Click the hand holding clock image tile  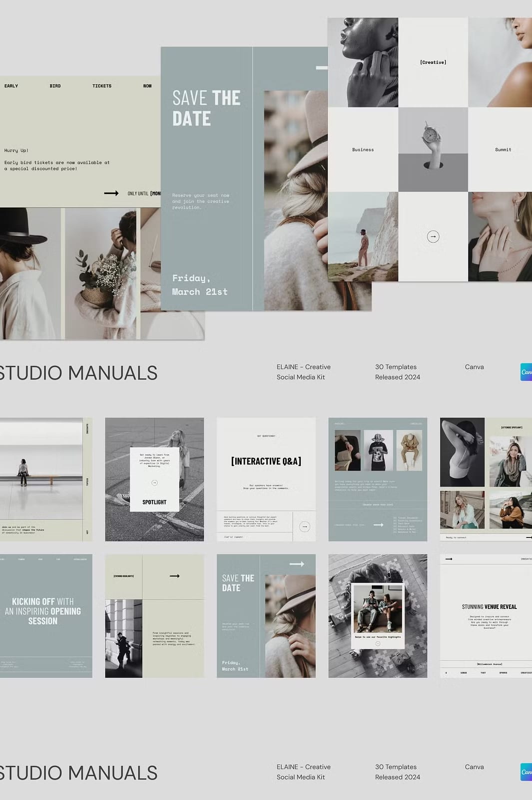click(x=433, y=149)
